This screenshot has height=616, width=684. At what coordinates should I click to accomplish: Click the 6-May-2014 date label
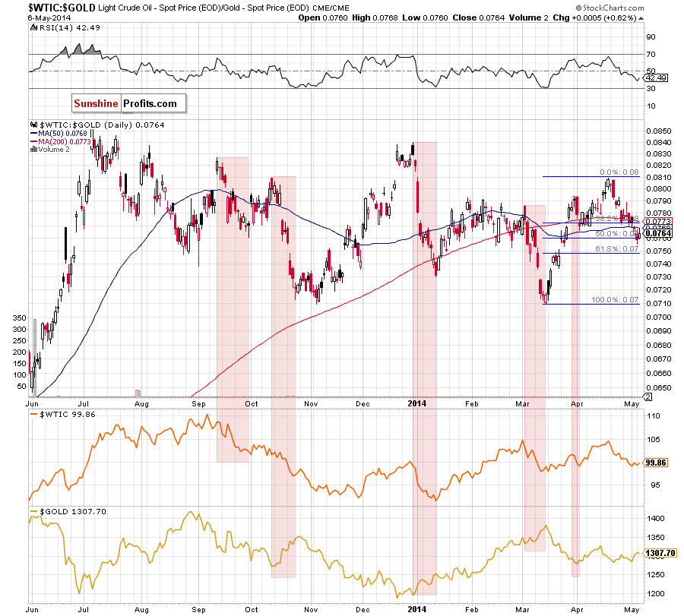[x=49, y=18]
